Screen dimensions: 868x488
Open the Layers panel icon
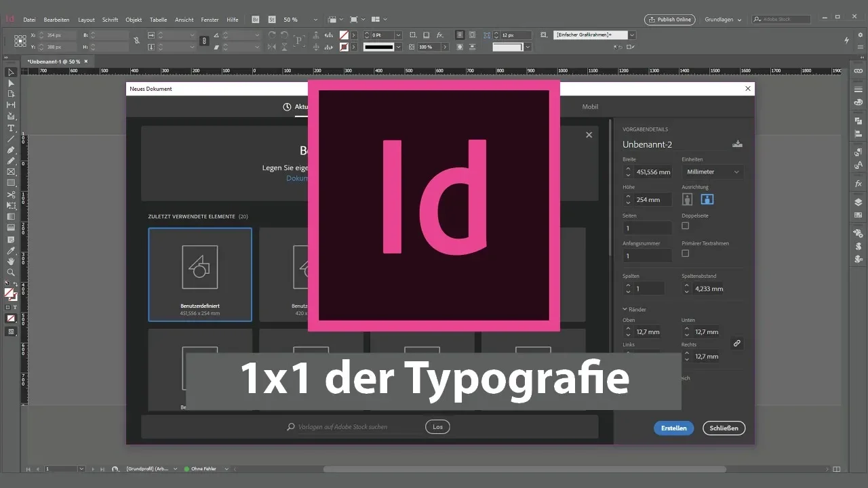pyautogui.click(x=858, y=201)
